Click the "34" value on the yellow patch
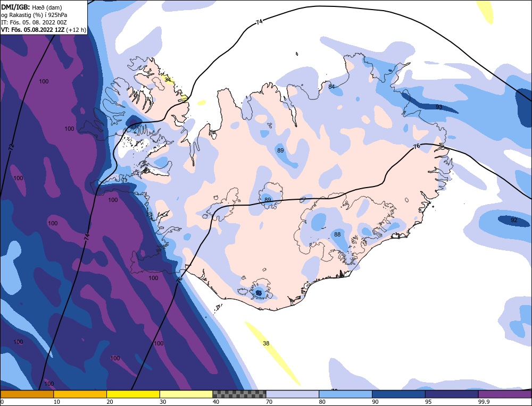 (168, 80)
